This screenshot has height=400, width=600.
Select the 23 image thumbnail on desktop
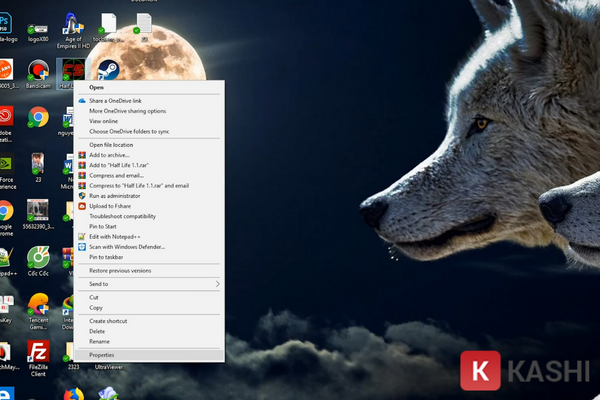pos(38,165)
